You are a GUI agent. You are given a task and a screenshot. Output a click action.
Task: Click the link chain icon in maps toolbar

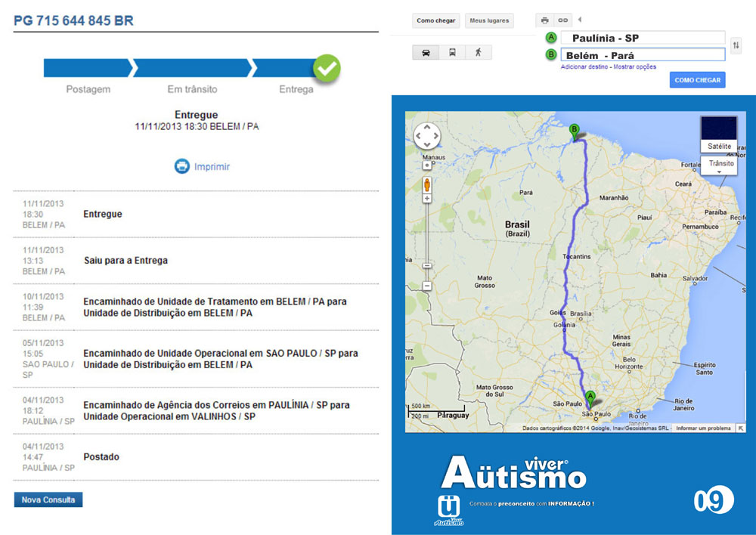tap(562, 20)
